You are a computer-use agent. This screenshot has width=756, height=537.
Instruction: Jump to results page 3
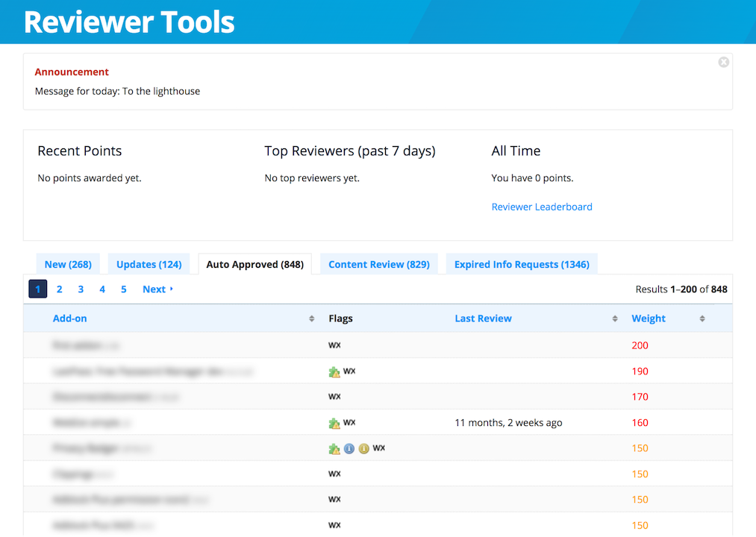[81, 289]
